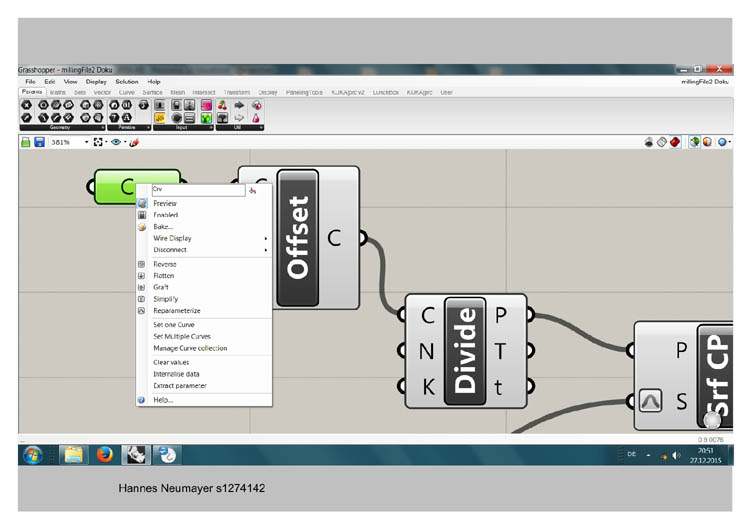Click the volume speaker icon in the system tray
750x529 pixels.
tap(676, 455)
